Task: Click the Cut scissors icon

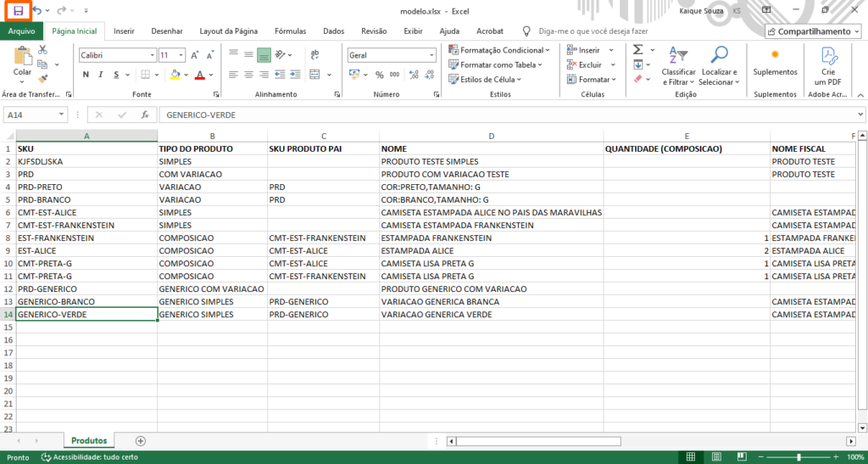Action: click(x=42, y=51)
